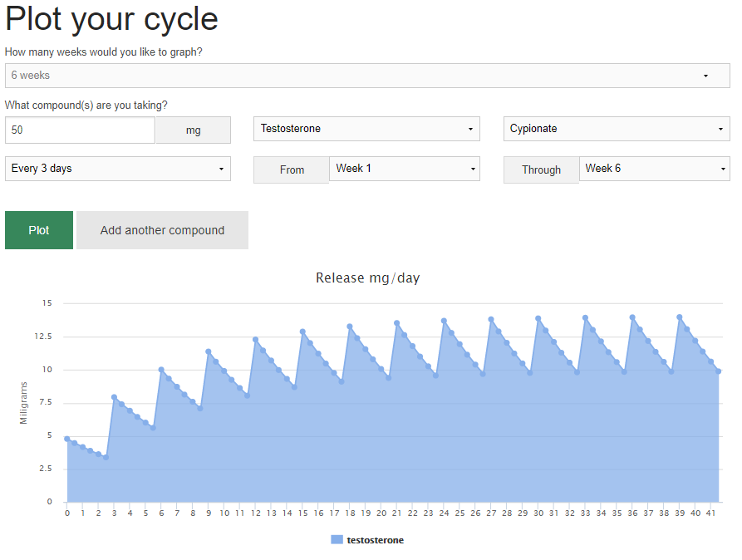Screen dimensions: 742x560
Task: Click the last data point at day 41
Action: point(719,371)
